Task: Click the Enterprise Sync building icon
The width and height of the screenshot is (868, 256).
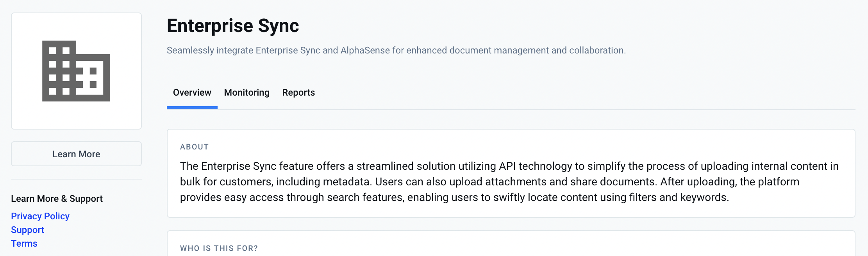Action: (x=76, y=71)
